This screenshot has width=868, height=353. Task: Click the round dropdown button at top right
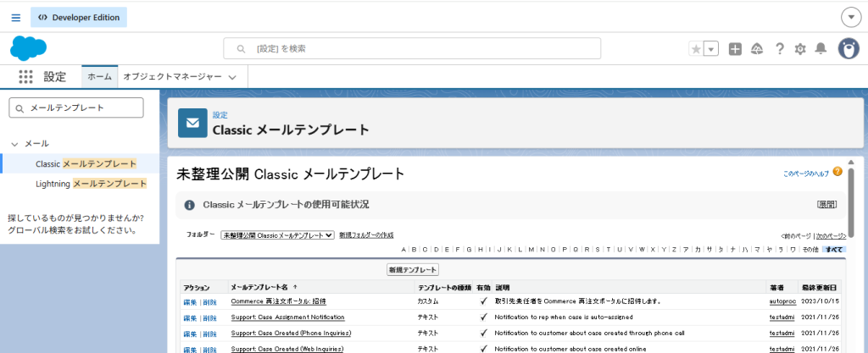click(x=851, y=18)
